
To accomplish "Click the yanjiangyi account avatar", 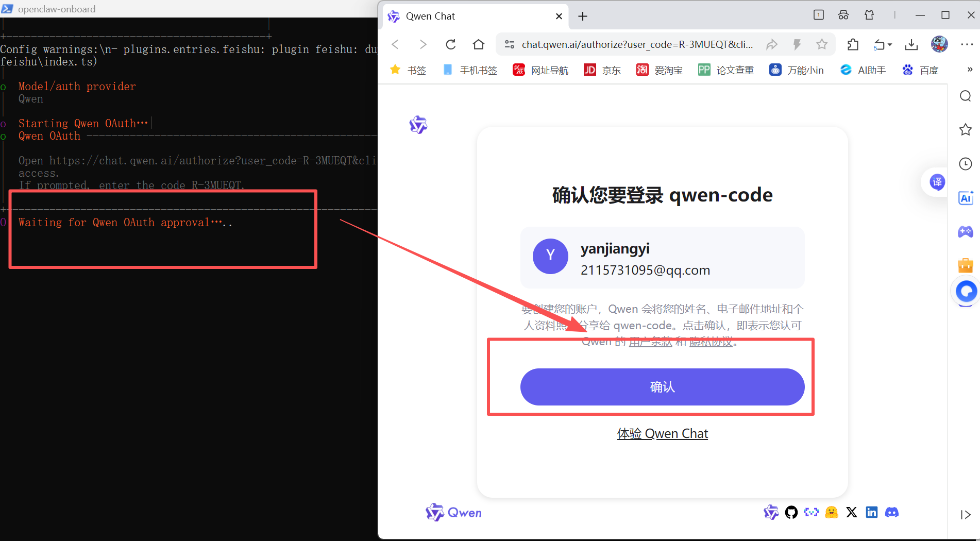I will point(550,256).
